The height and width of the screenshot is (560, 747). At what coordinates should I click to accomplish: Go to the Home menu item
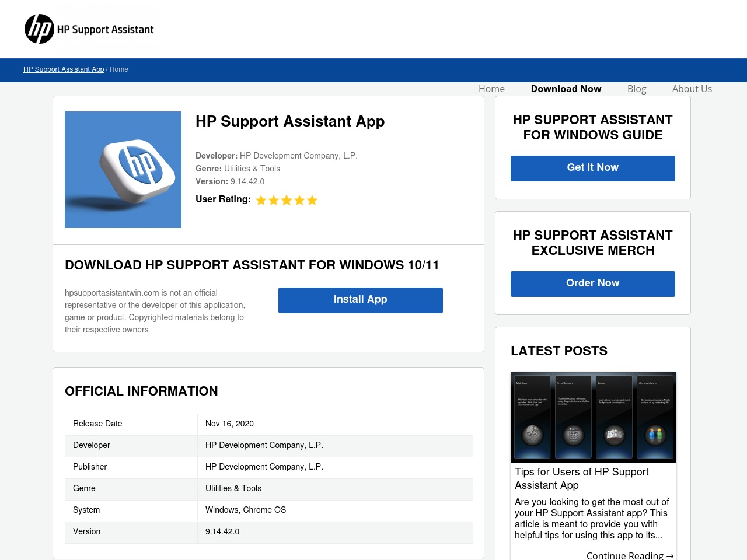pos(491,89)
